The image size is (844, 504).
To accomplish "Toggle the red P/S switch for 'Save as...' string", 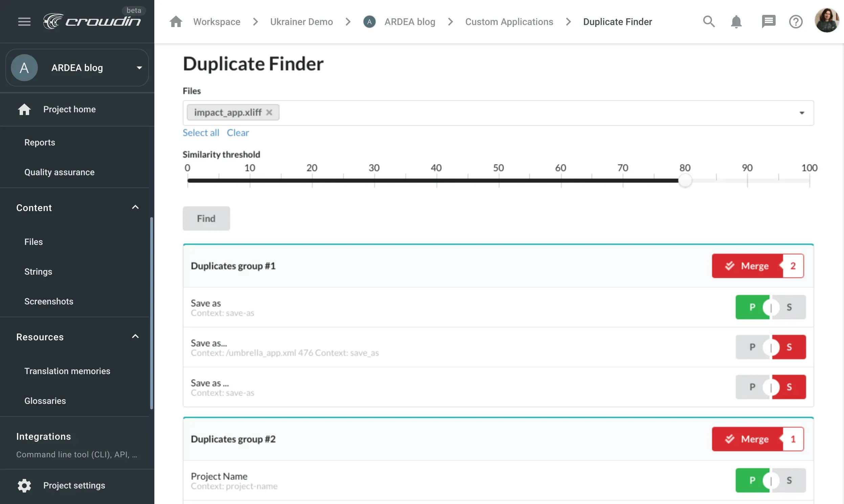I will 770,347.
